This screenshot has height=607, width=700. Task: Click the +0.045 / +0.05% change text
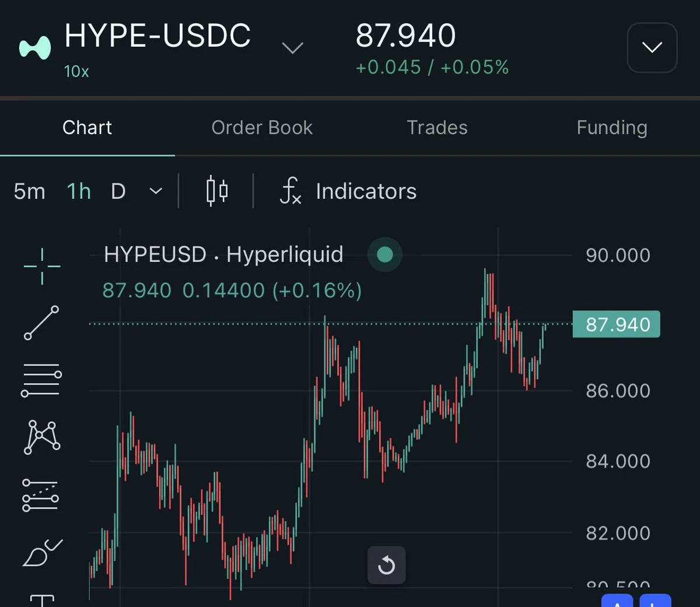click(x=432, y=68)
